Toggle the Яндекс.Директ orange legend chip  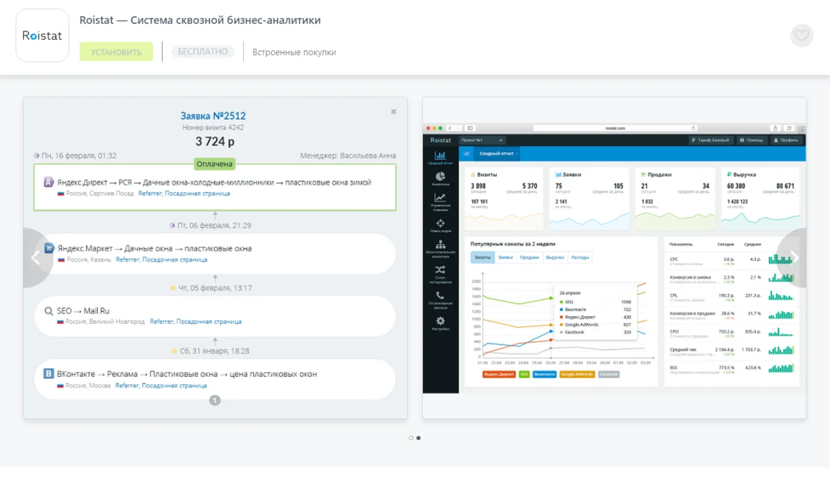499,374
